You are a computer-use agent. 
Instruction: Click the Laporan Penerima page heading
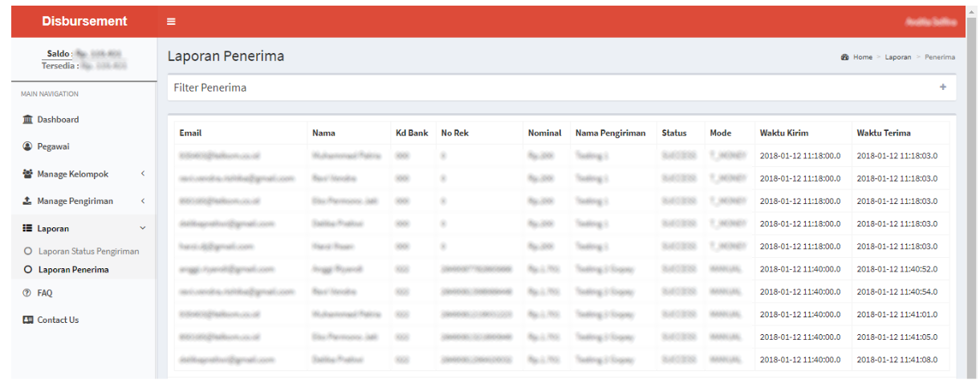click(226, 56)
